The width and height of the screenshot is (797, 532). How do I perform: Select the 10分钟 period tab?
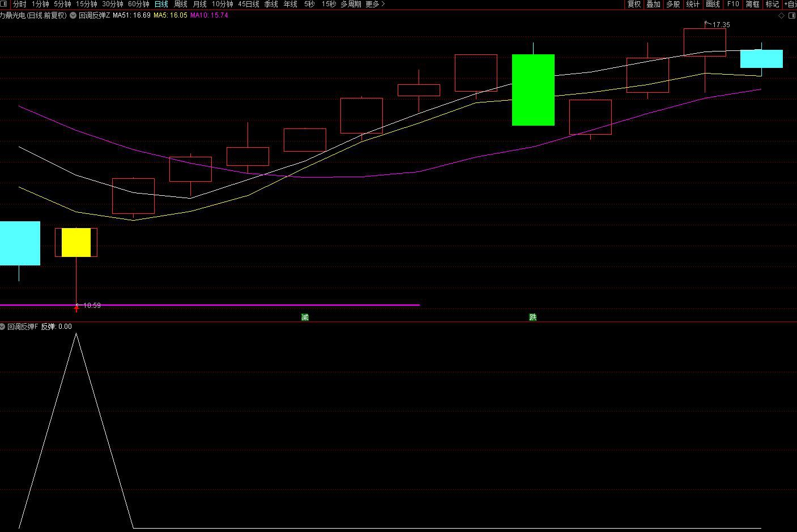point(223,4)
